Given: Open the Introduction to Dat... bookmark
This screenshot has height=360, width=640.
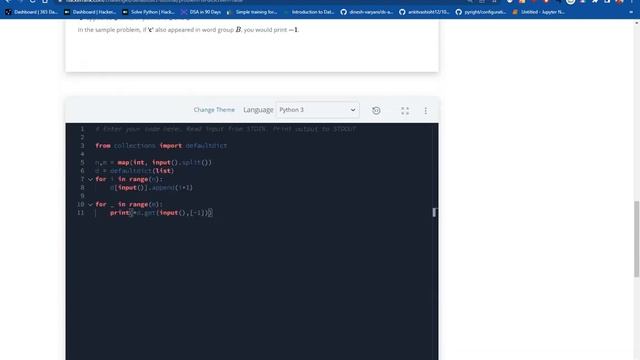Looking at the screenshot, I should pyautogui.click(x=309, y=12).
